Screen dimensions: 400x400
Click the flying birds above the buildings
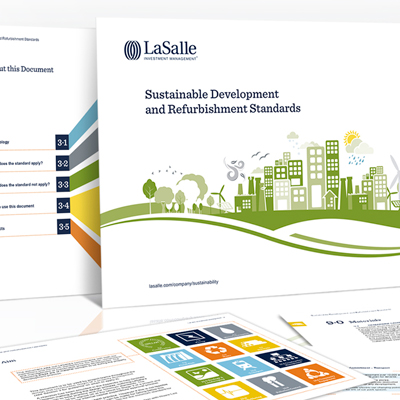pyautogui.click(x=260, y=155)
